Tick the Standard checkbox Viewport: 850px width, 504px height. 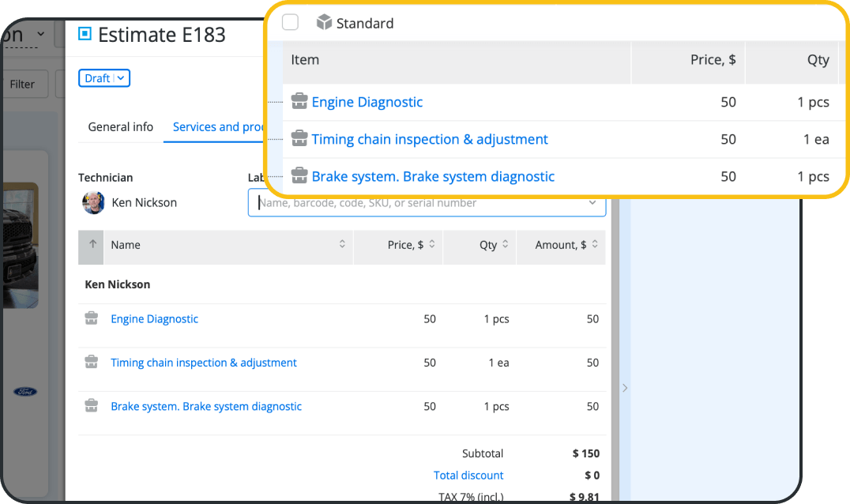[x=290, y=23]
